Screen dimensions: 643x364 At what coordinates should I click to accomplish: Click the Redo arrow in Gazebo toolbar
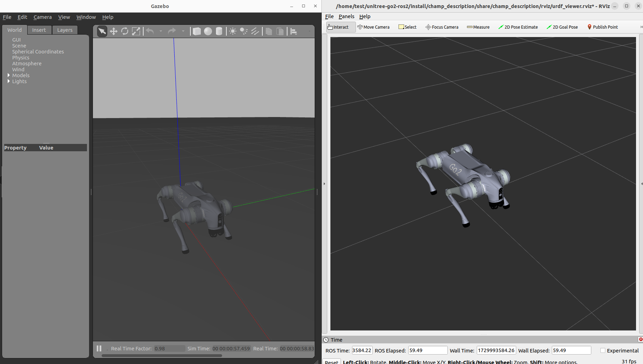click(172, 31)
